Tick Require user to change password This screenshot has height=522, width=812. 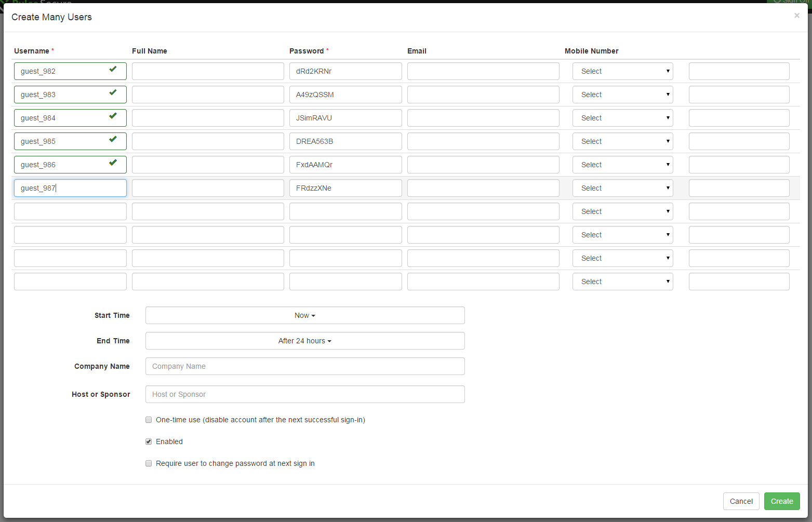[x=149, y=463]
